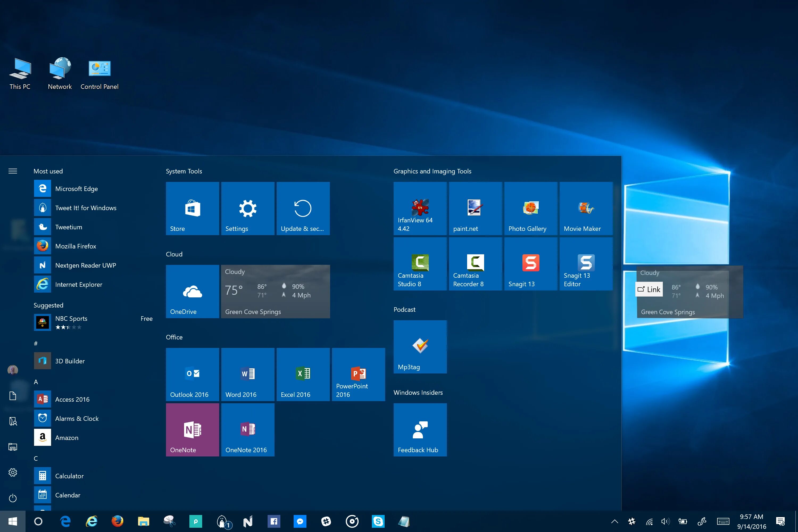Expand the Office section in Start

coord(174,337)
